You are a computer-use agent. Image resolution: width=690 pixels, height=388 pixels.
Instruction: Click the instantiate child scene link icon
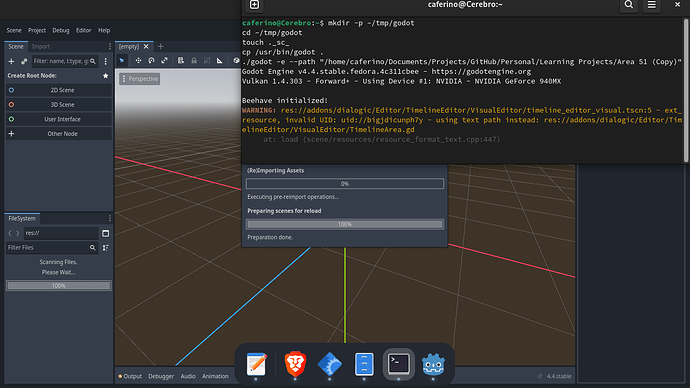24,62
